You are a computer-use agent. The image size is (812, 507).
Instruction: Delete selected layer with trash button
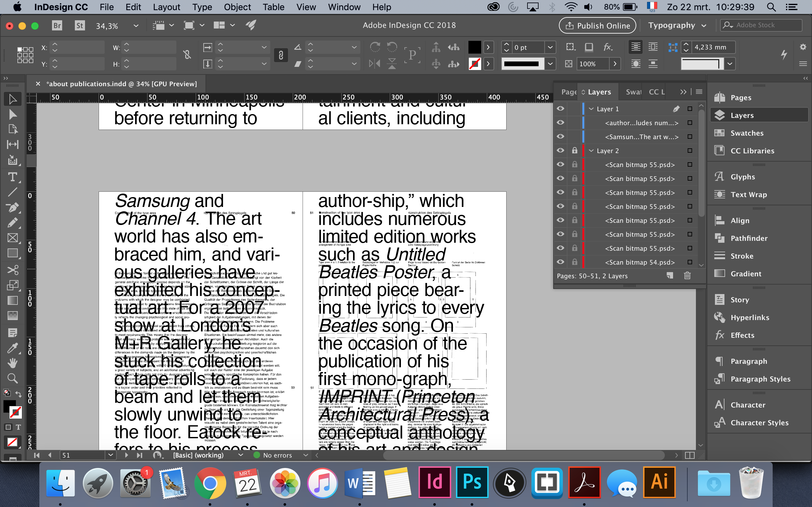(x=687, y=276)
